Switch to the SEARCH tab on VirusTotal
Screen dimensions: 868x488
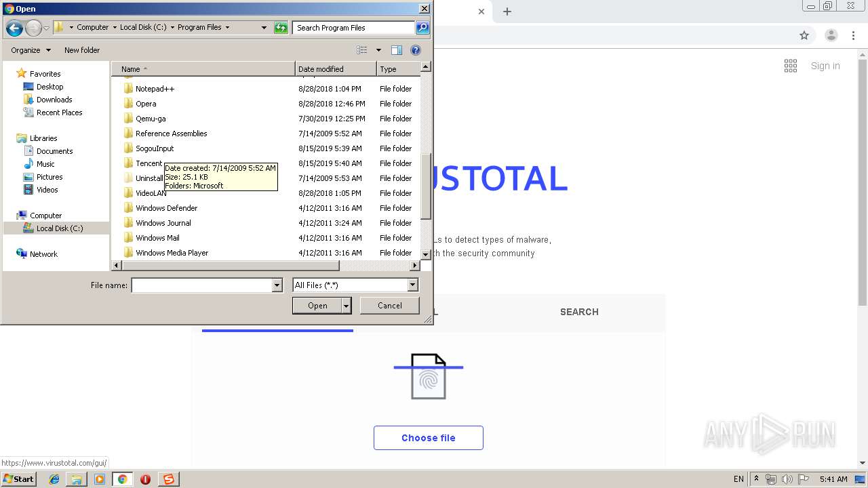coord(579,312)
